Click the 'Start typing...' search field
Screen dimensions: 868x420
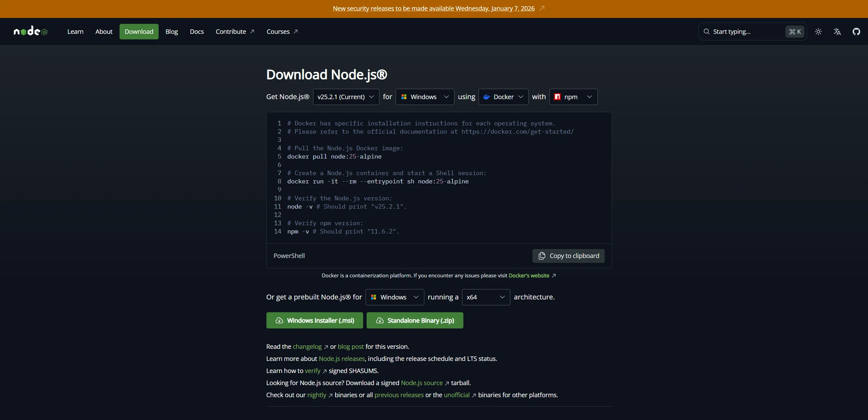733,31
